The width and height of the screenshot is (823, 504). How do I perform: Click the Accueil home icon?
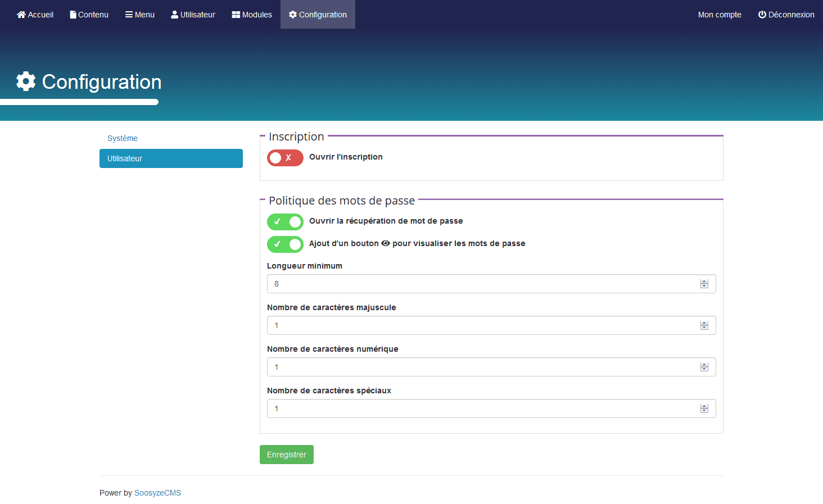[21, 15]
